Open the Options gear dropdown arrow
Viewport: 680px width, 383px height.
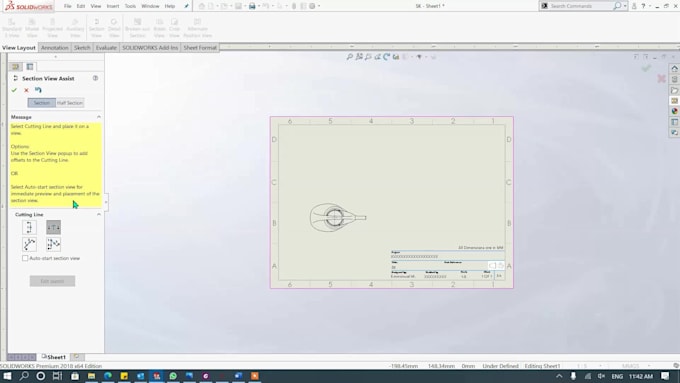click(319, 6)
